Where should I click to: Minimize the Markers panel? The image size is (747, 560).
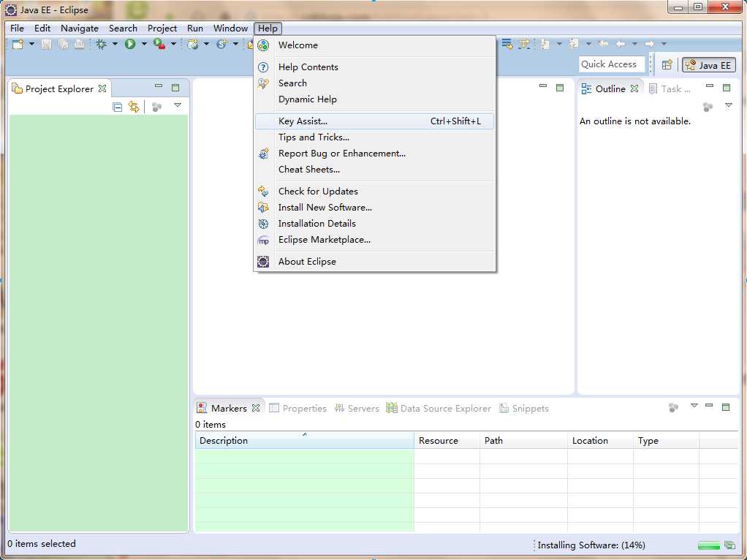pyautogui.click(x=709, y=406)
